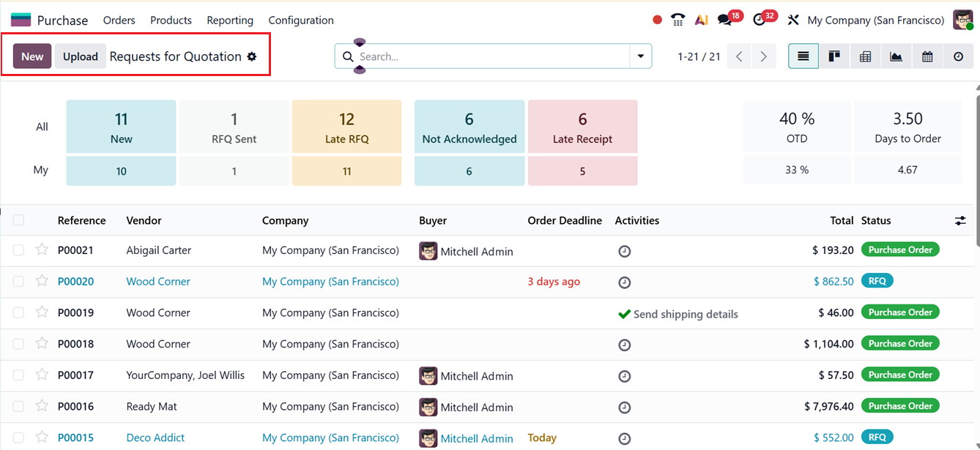Switch to the Graph view
The height and width of the screenshot is (450, 980).
pos(896,56)
